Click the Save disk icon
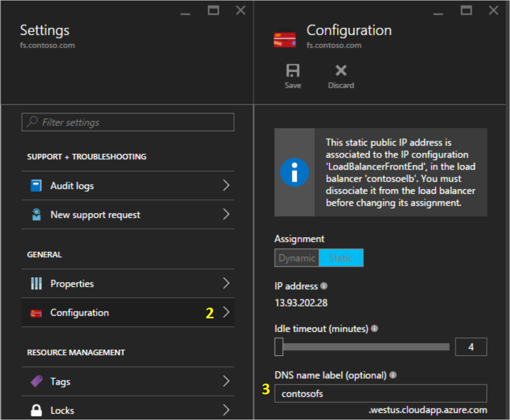The height and width of the screenshot is (420, 510). (293, 70)
